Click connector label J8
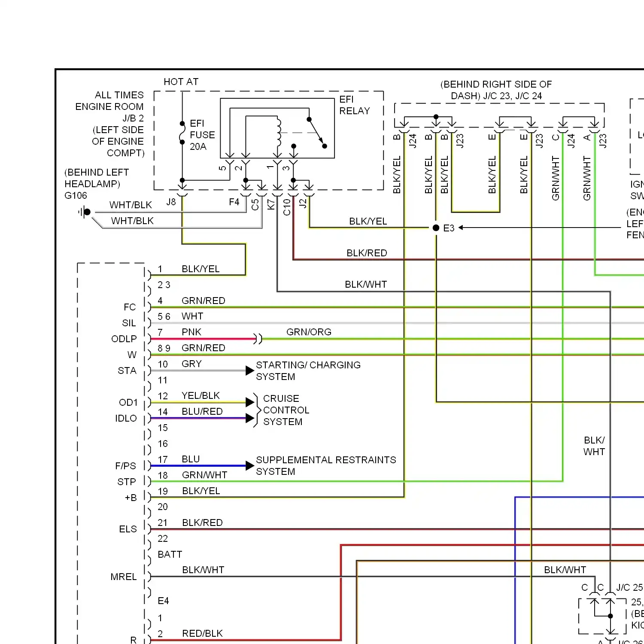 tap(171, 202)
